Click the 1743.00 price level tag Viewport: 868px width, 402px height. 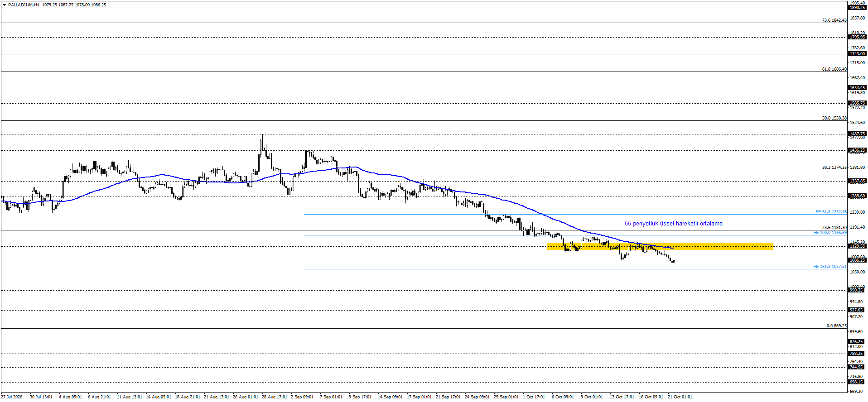(x=857, y=54)
